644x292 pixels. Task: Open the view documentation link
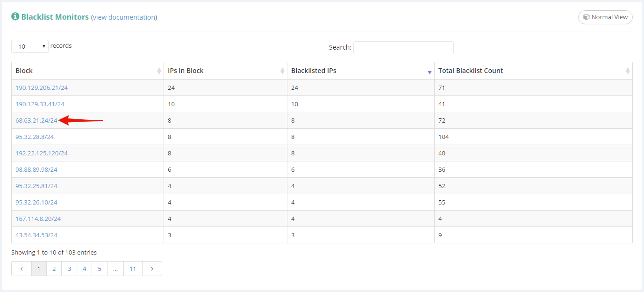(x=124, y=17)
